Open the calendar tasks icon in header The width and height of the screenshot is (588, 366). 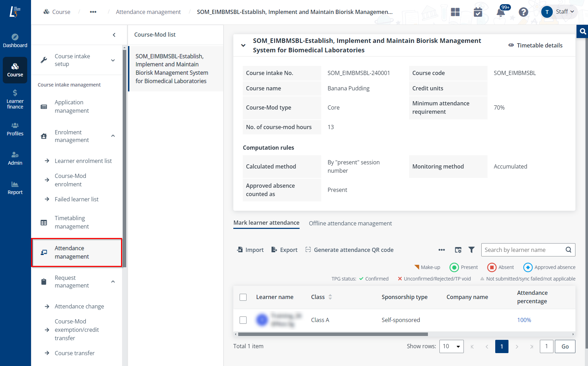478,12
